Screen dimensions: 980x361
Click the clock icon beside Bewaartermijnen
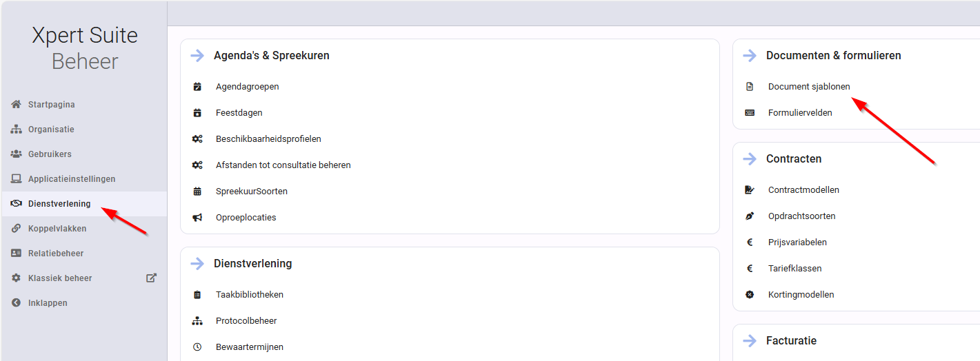[x=197, y=347]
